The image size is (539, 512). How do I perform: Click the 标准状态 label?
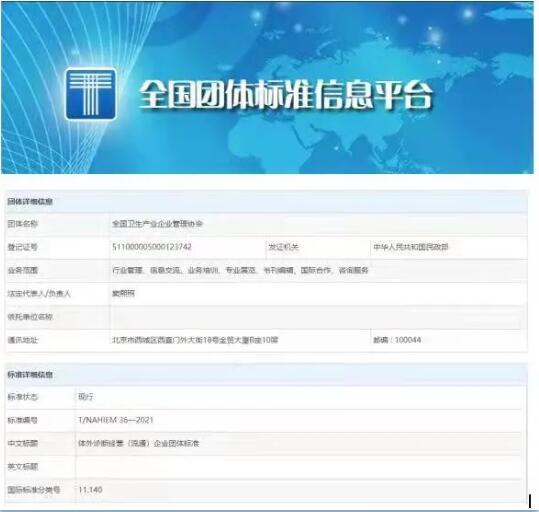click(22, 397)
